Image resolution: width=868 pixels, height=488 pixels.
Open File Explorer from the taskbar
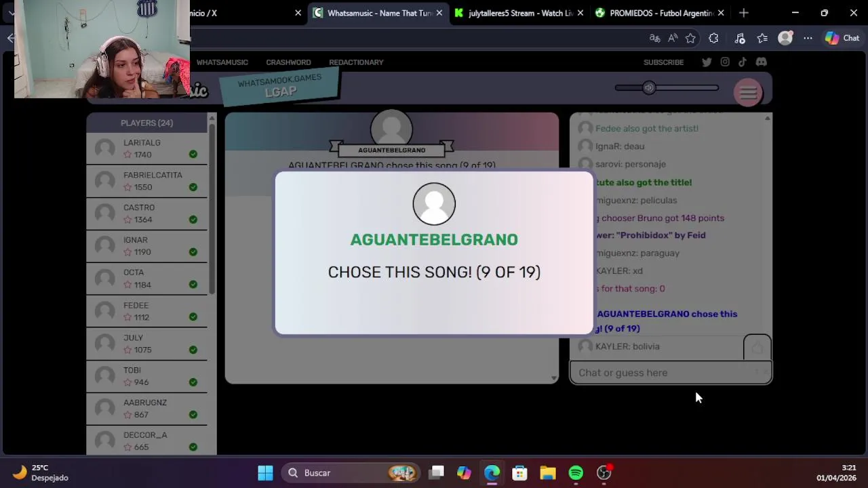click(x=548, y=473)
